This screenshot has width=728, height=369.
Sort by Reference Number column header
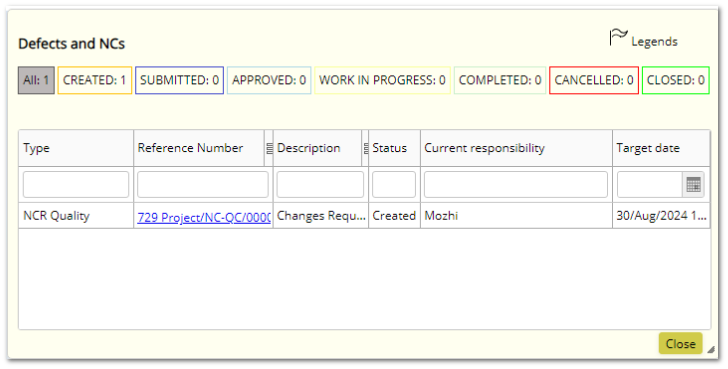pyautogui.click(x=199, y=148)
